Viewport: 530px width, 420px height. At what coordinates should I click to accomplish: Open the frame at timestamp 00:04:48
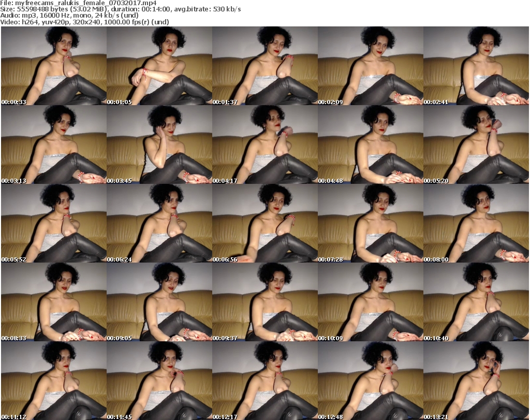point(371,144)
